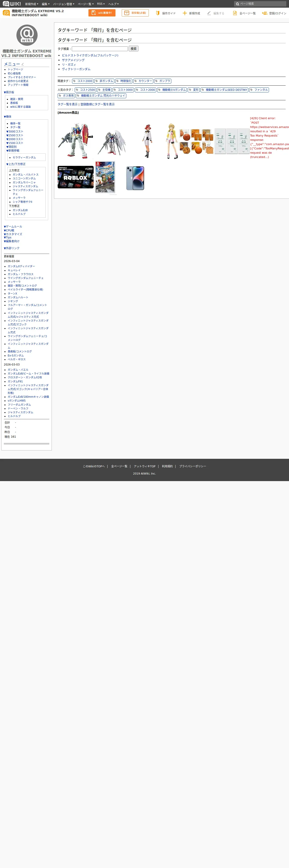Viewport: 289px width, 868px height.
Task: Select the コスト3000 popular tag
Action: point(123,90)
